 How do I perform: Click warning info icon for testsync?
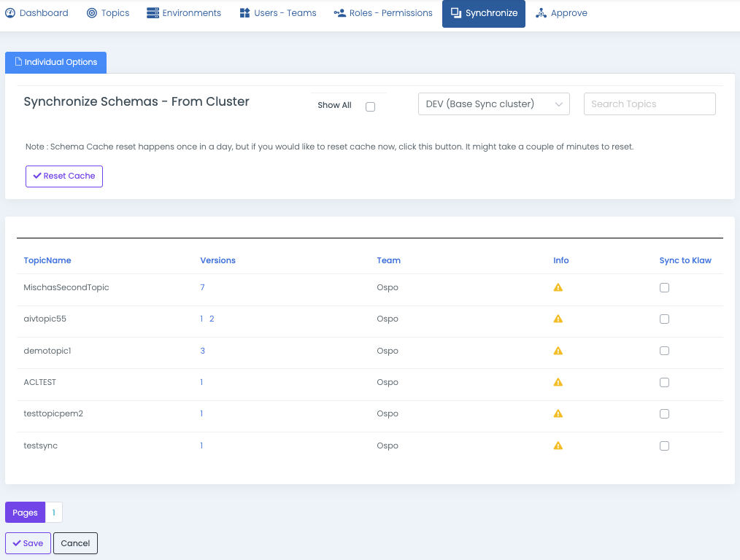pyautogui.click(x=558, y=446)
